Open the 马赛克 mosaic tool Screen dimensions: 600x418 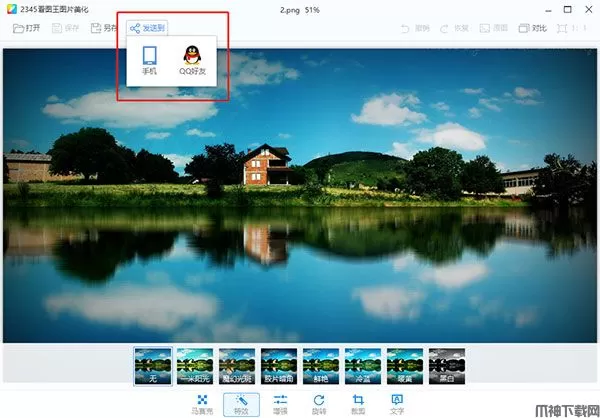pos(201,403)
